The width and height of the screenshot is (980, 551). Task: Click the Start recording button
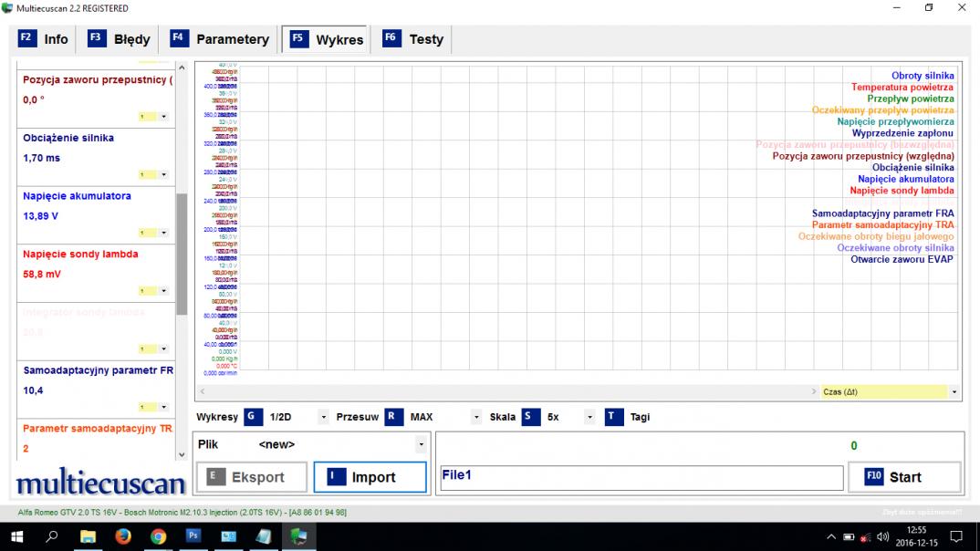[x=904, y=477]
